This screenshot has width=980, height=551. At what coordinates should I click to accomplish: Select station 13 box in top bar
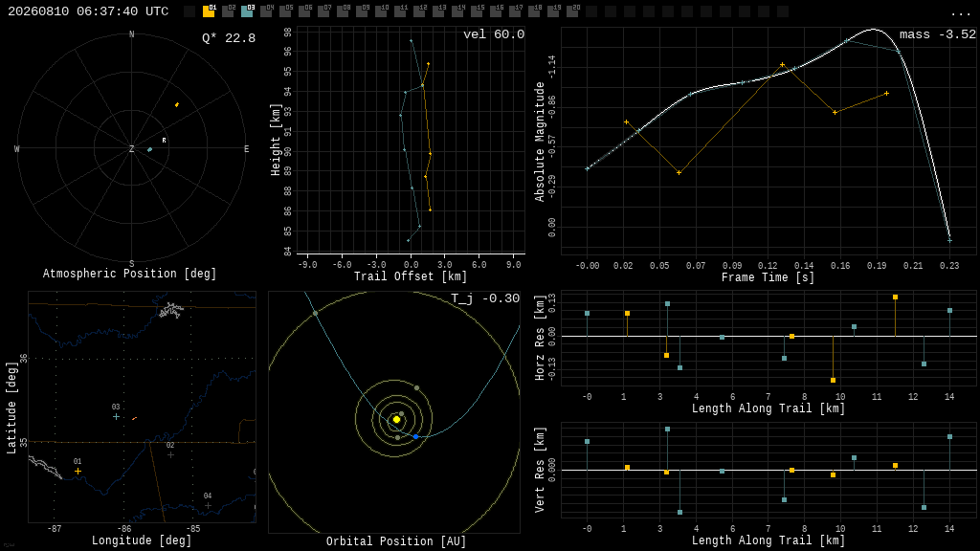click(x=438, y=11)
